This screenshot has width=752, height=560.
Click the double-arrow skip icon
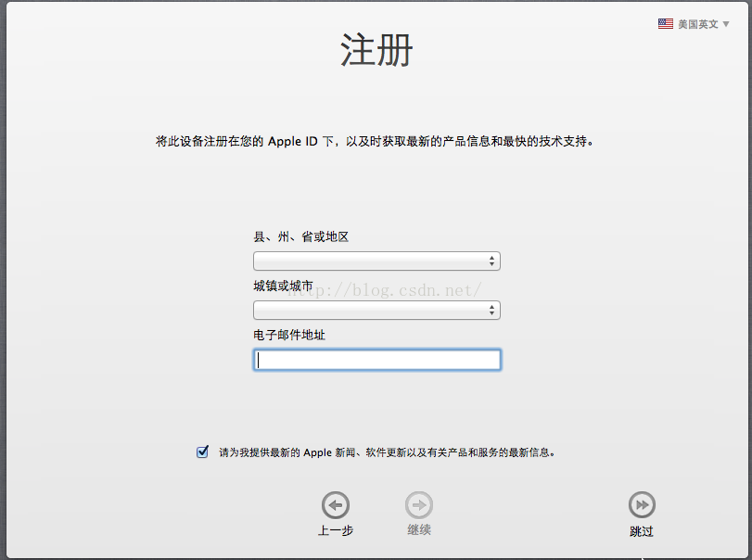point(642,505)
